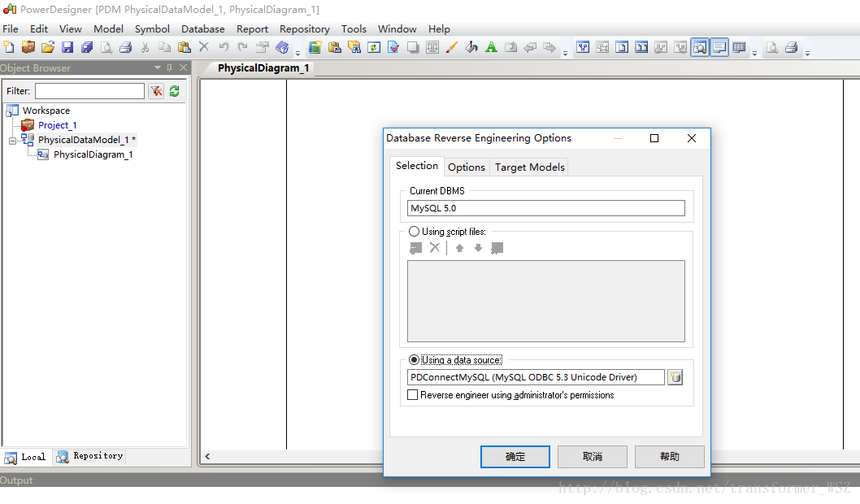The width and height of the screenshot is (860, 504).
Task: Check Reverse engineer using administrator's permissions
Action: pyautogui.click(x=413, y=394)
